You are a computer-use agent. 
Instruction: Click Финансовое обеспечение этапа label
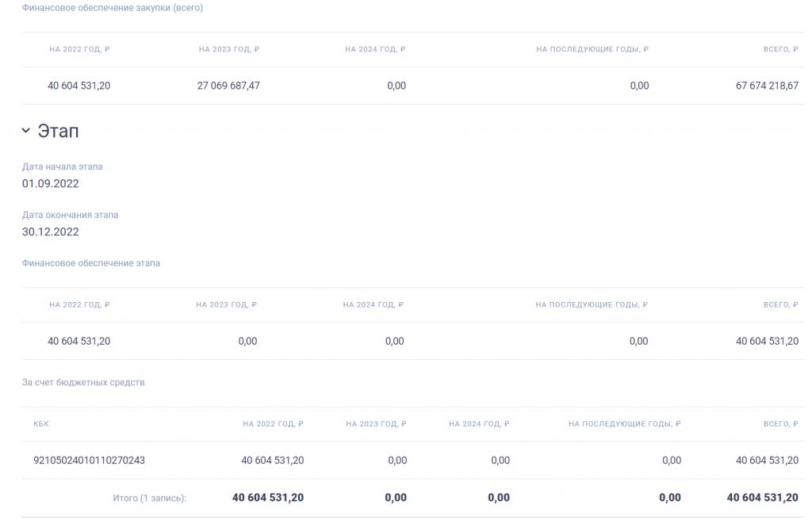point(91,263)
